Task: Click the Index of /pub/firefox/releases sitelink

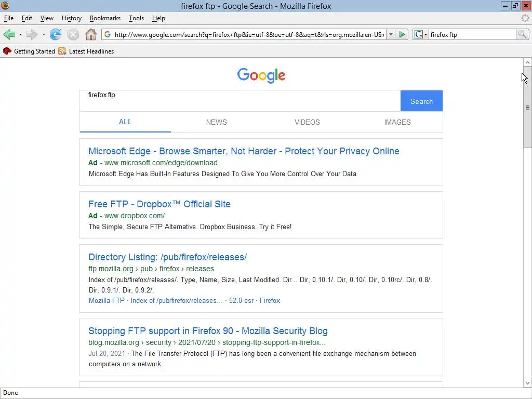Action: pos(177,301)
